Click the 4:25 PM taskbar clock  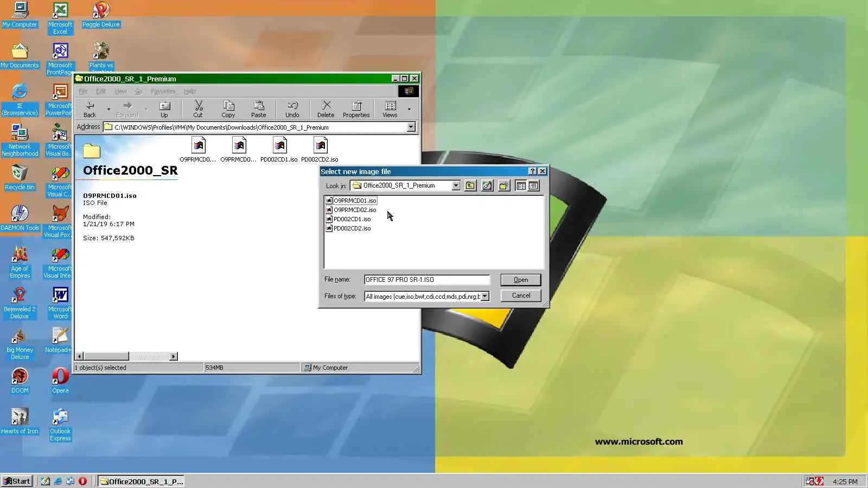(x=845, y=481)
